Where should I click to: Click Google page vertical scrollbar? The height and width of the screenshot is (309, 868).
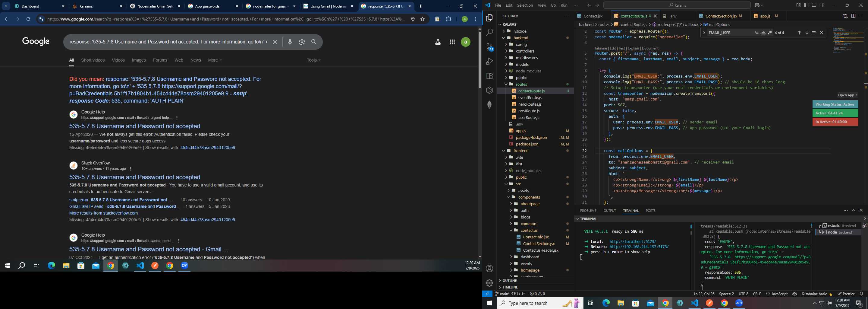tap(480, 60)
